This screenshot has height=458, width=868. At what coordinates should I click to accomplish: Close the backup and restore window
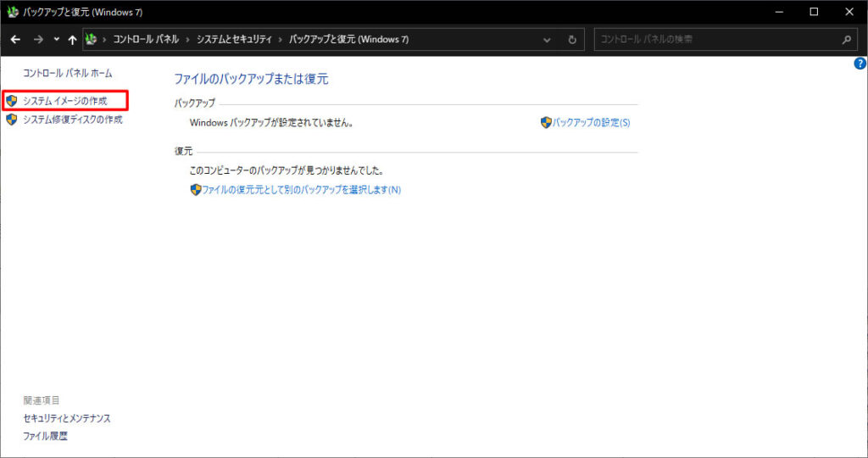(849, 12)
